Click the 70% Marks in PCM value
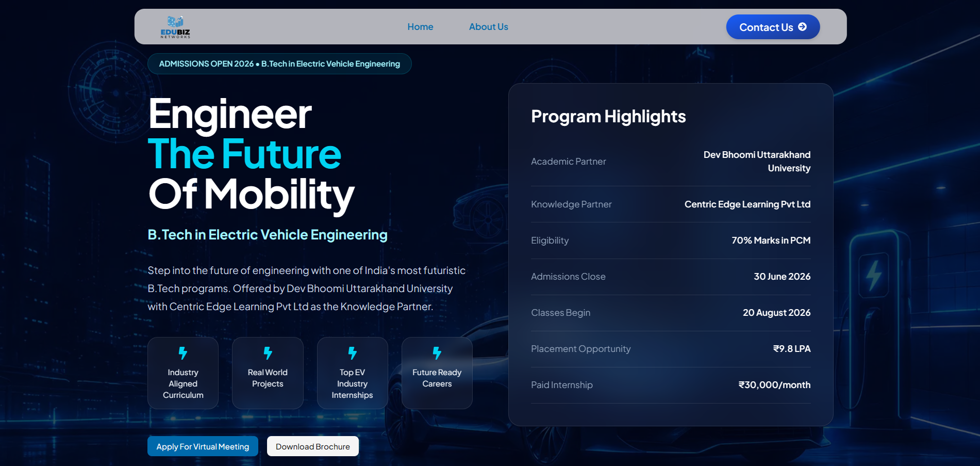The width and height of the screenshot is (980, 466). click(x=771, y=240)
